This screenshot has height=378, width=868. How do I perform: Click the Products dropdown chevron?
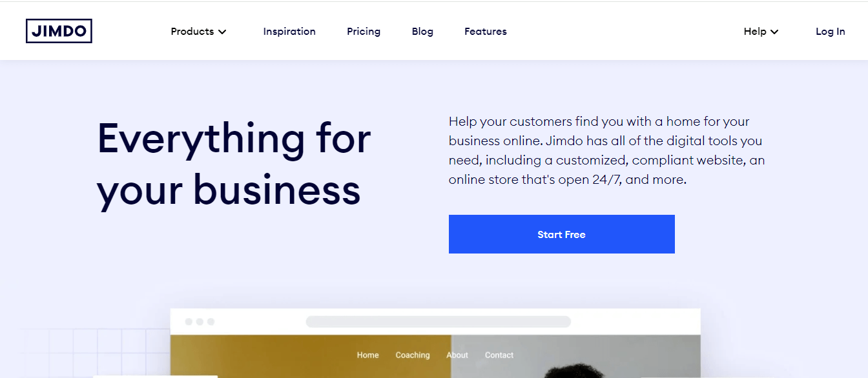tap(223, 31)
